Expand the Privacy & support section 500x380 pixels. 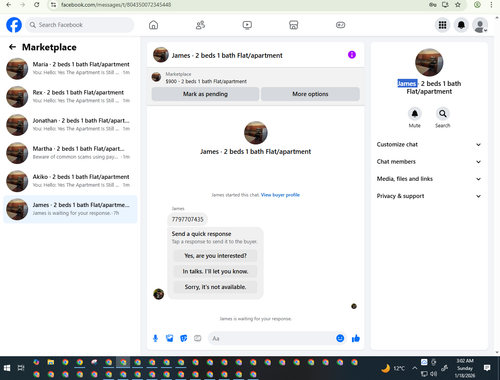429,196
